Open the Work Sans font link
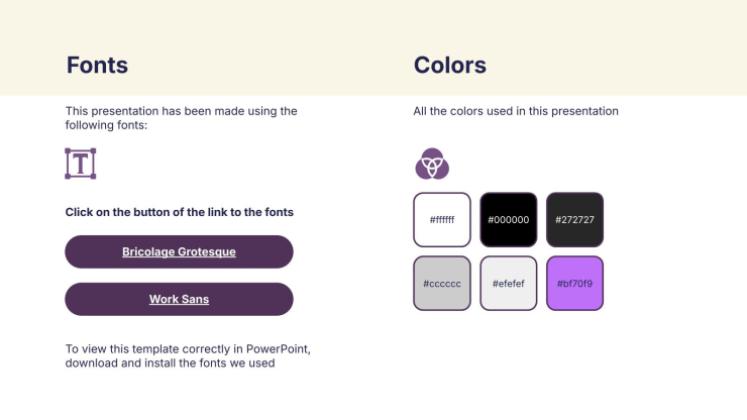This screenshot has width=747, height=420. pyautogui.click(x=179, y=299)
